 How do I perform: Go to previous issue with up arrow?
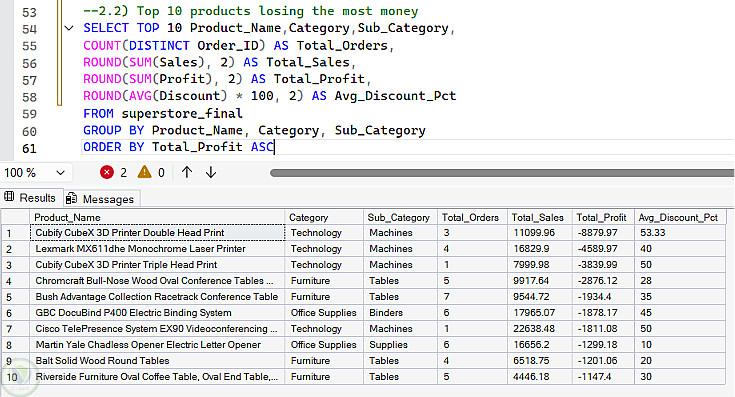pos(187,172)
